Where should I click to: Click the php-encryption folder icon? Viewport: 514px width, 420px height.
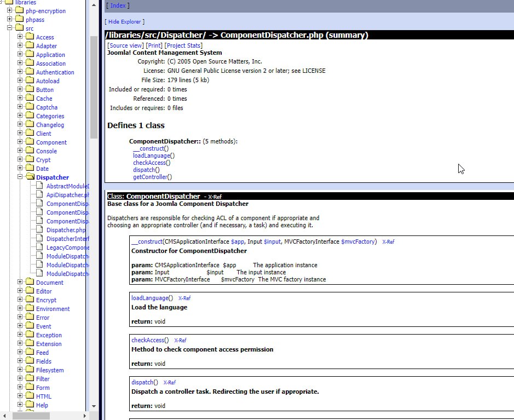[x=20, y=10]
